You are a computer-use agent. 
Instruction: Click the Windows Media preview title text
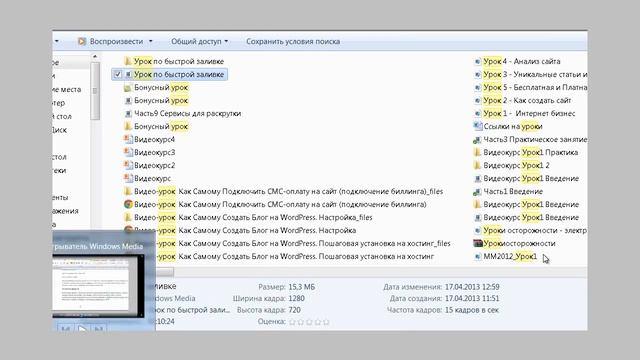[x=98, y=247]
